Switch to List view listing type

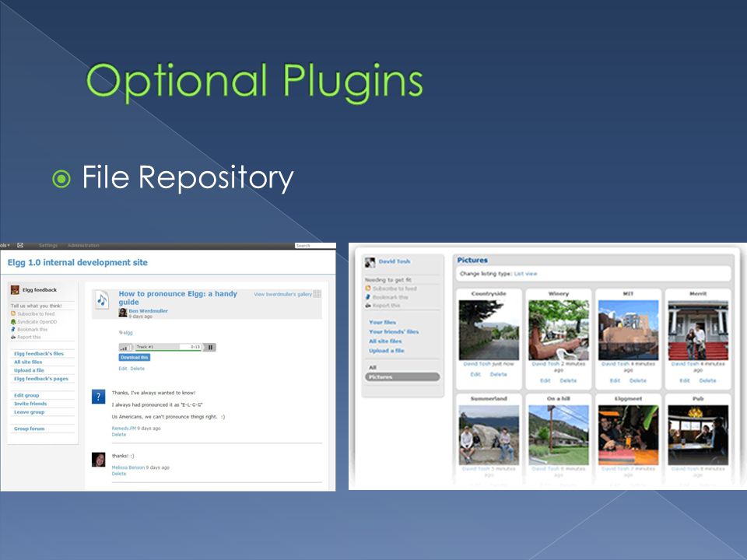pos(525,274)
